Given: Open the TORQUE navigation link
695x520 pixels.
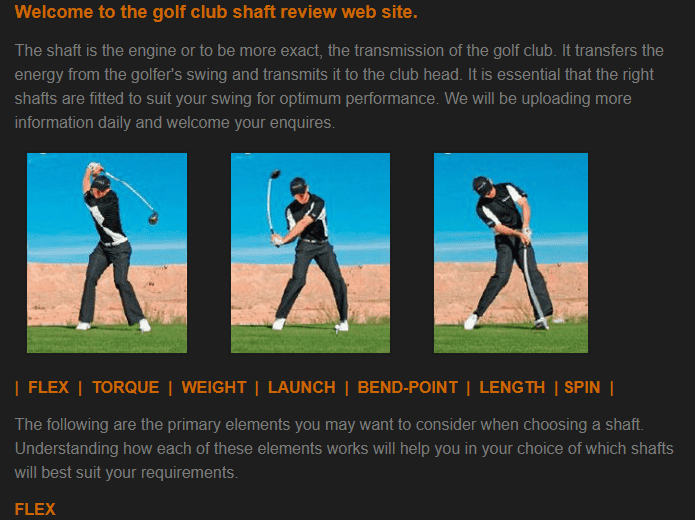Looking at the screenshot, I should click(x=125, y=387).
